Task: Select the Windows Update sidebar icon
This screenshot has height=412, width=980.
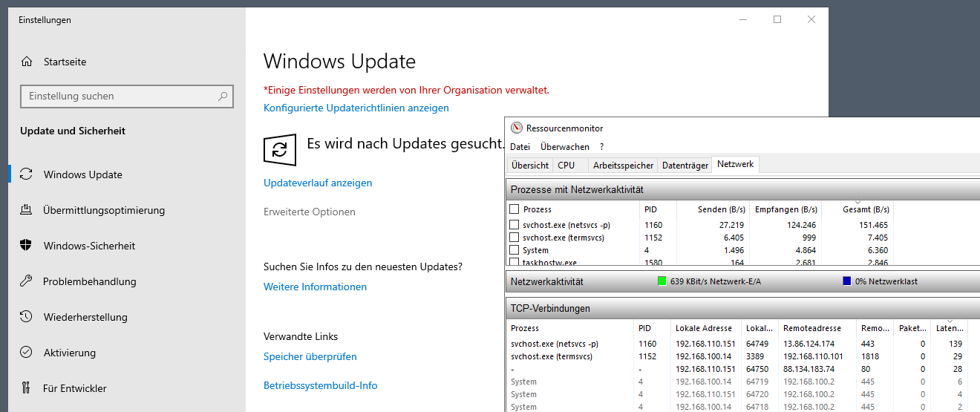Action: pyautogui.click(x=26, y=174)
